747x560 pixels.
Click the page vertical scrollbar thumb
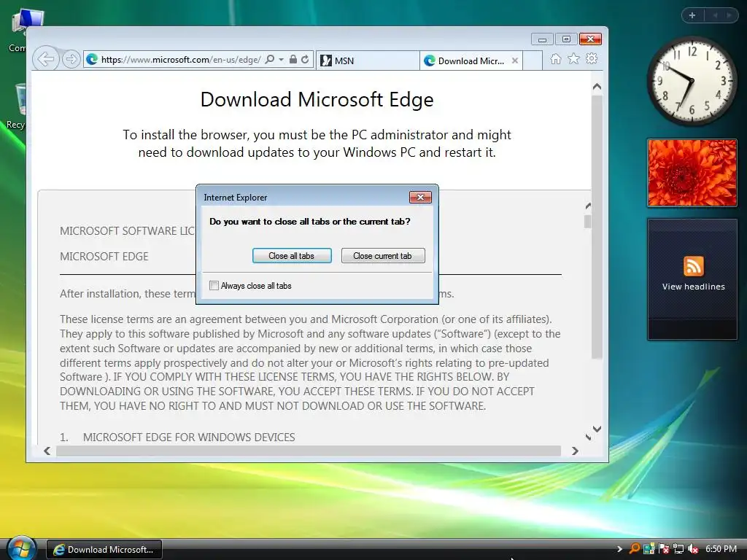597,227
